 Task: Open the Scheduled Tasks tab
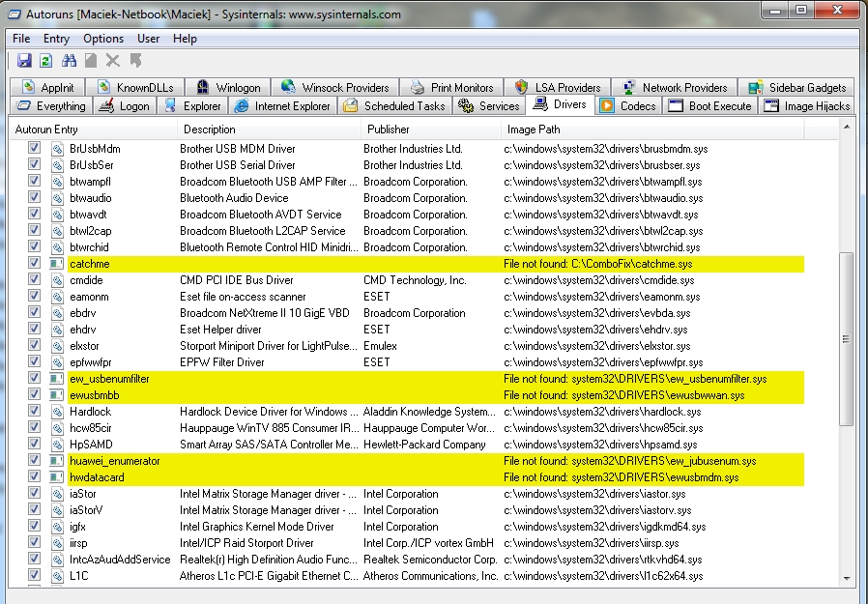tap(394, 105)
